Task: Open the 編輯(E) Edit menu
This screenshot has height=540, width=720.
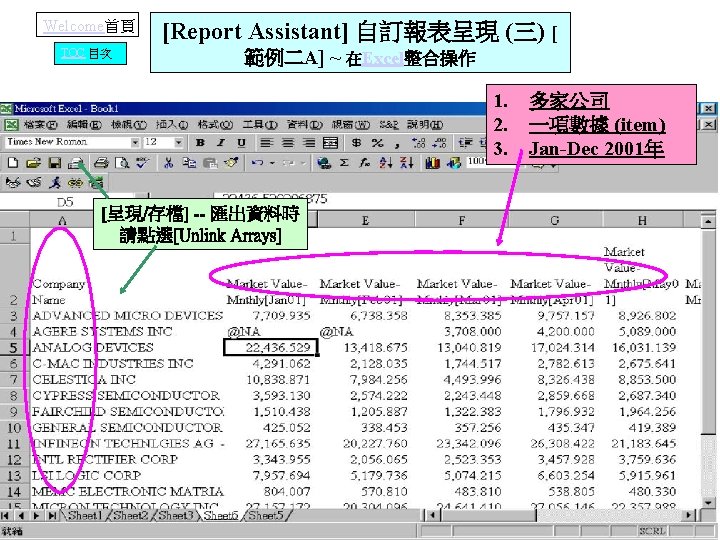Action: click(x=84, y=124)
